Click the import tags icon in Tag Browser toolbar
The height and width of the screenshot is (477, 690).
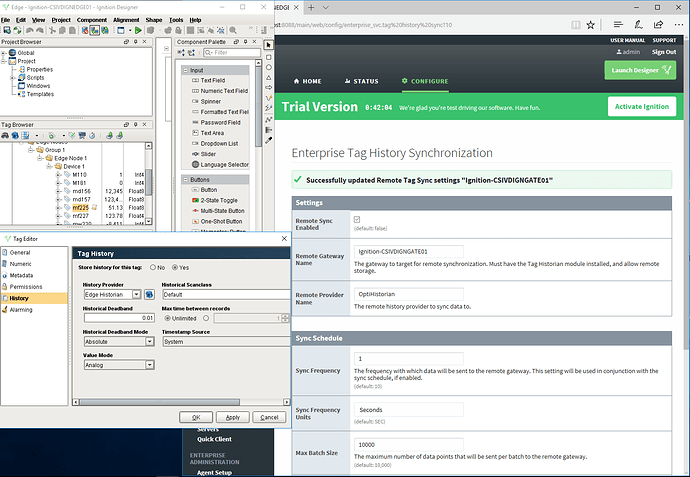109,136
